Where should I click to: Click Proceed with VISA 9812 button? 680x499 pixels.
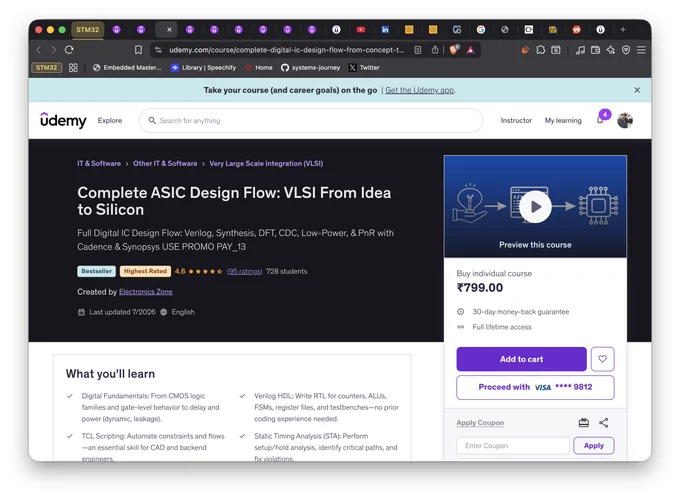(x=535, y=387)
